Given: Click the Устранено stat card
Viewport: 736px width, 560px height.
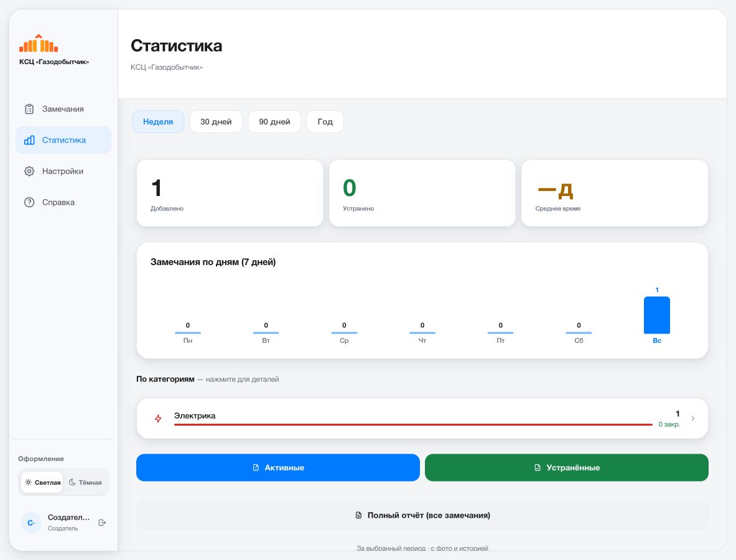Looking at the screenshot, I should coord(422,193).
